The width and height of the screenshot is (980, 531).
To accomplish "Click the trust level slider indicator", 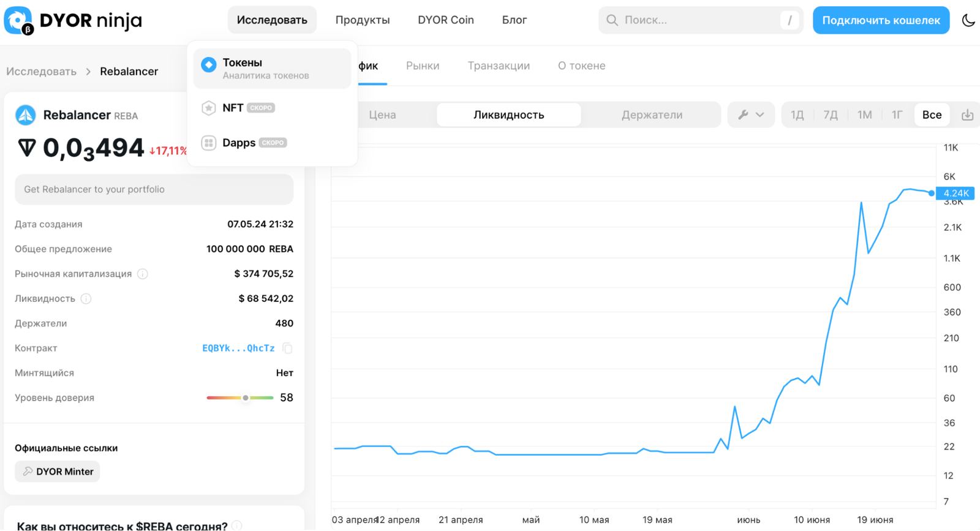I will click(x=246, y=398).
